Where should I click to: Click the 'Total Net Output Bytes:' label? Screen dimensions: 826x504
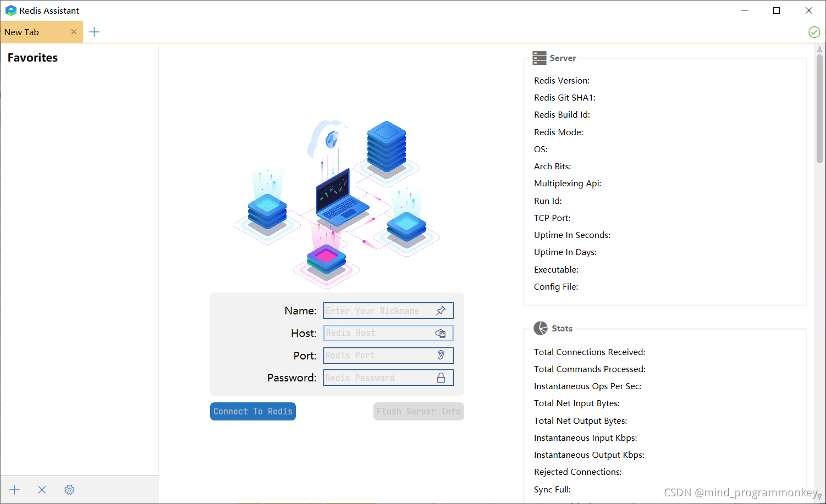[581, 421]
